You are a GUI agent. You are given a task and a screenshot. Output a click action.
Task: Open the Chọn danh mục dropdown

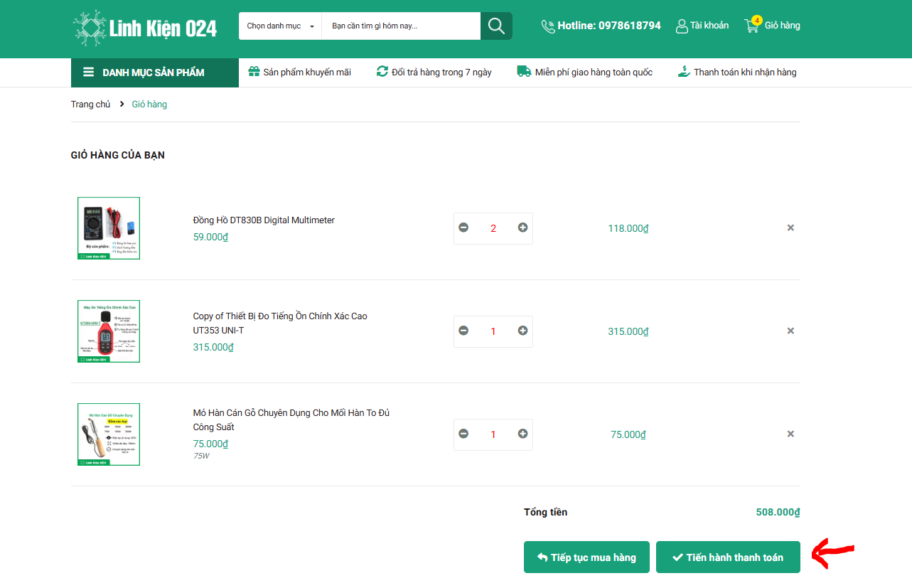click(280, 26)
